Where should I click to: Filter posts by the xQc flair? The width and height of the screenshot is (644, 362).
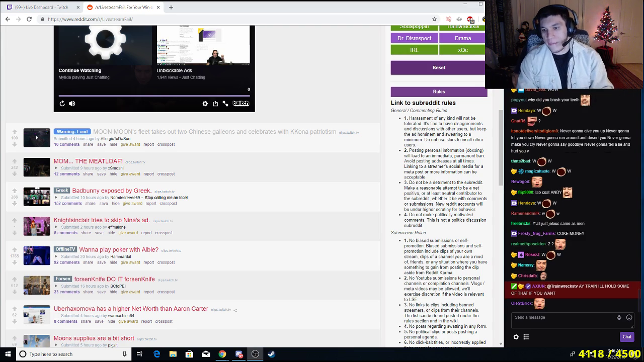coord(463,50)
